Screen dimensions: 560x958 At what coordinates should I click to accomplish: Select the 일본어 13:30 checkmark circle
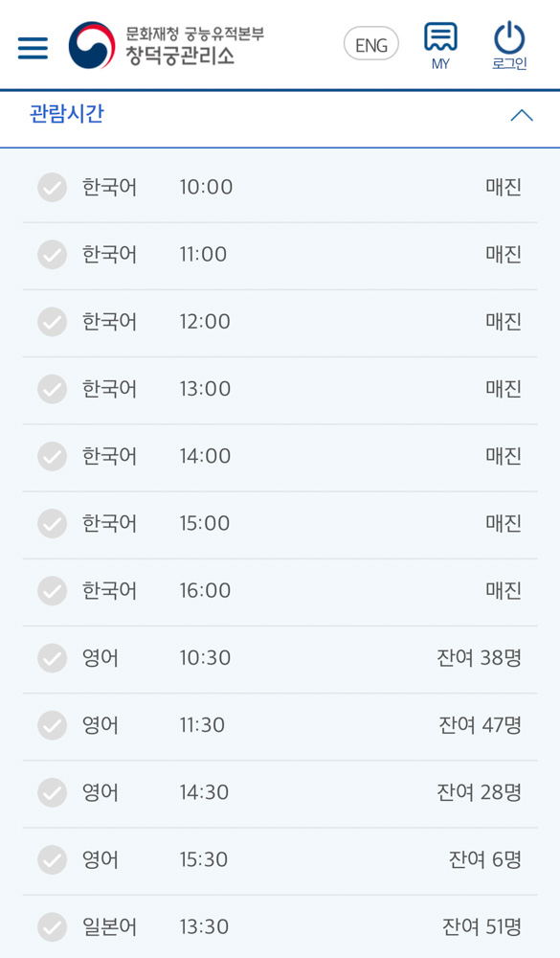(52, 927)
